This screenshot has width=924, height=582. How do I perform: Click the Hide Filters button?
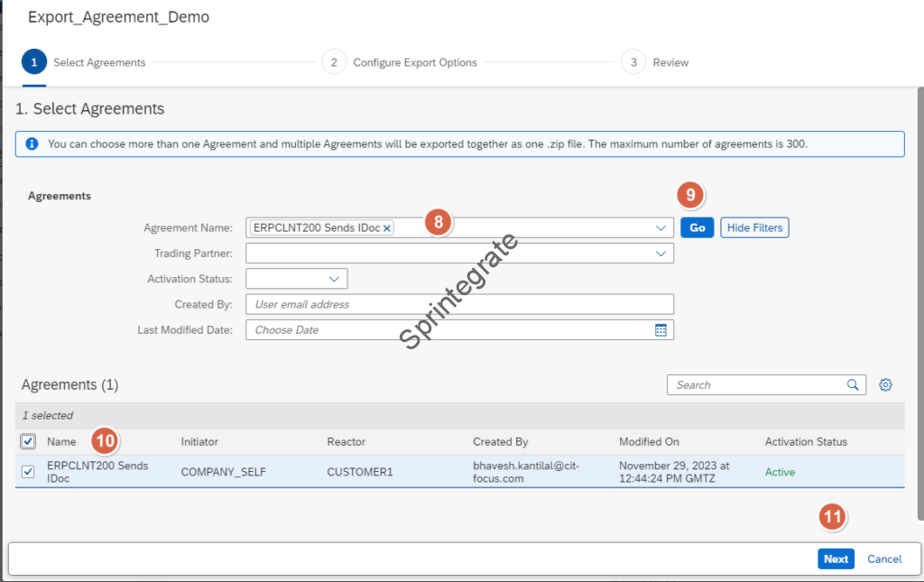(754, 227)
